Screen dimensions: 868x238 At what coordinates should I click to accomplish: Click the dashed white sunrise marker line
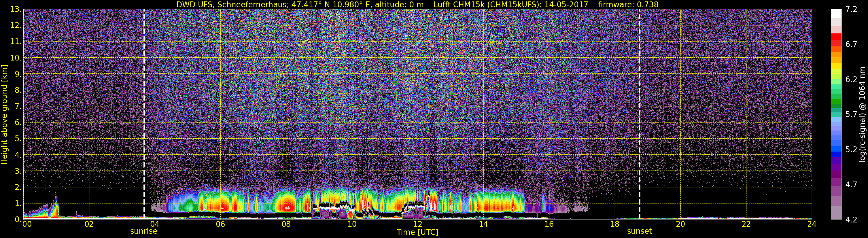(144, 114)
